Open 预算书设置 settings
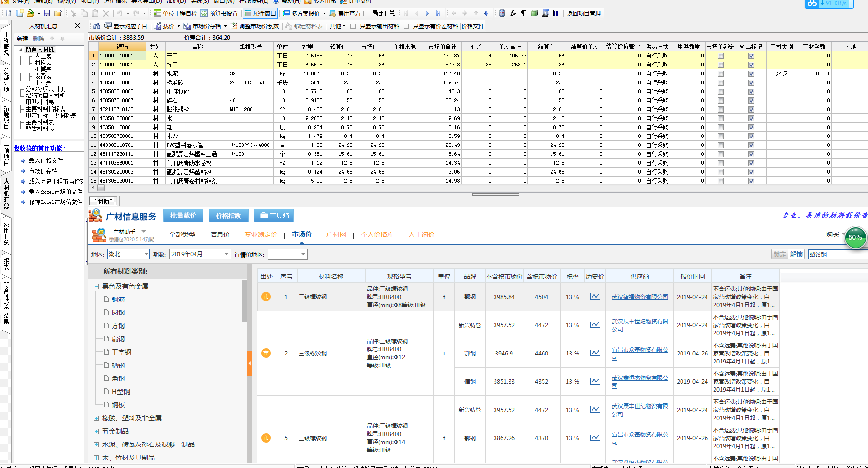This screenshot has height=468, width=868. point(219,13)
